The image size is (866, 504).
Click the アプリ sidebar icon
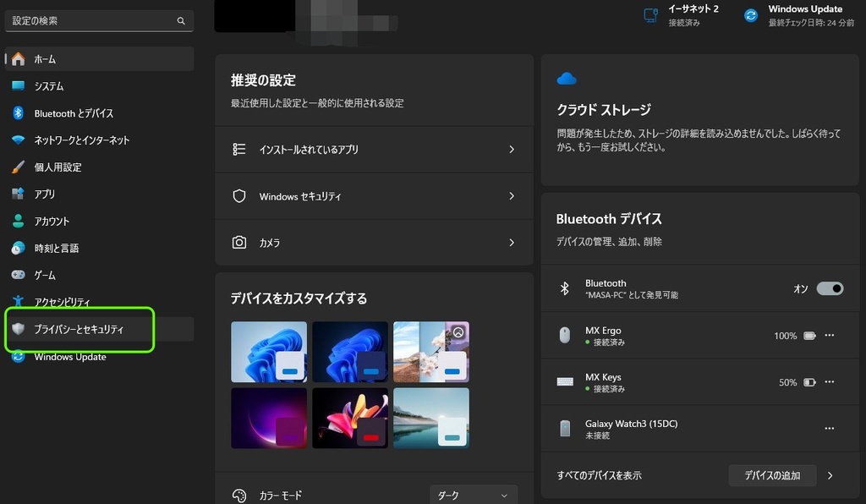(19, 194)
